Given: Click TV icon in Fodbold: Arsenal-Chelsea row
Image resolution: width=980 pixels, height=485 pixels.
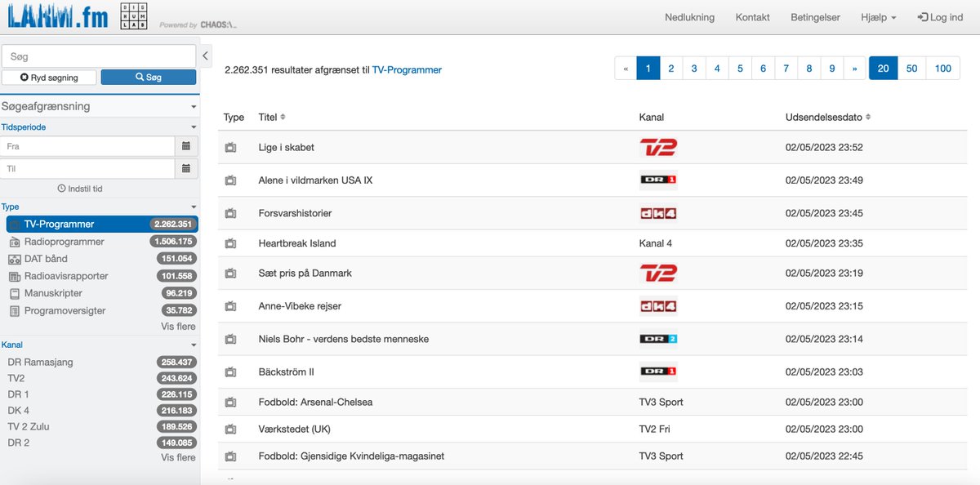Looking at the screenshot, I should (230, 403).
